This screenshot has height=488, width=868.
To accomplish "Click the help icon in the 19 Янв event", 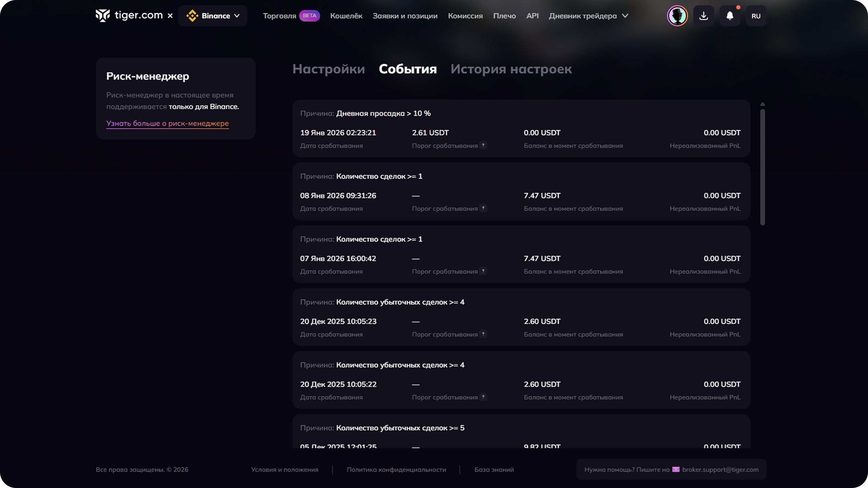I will pos(483,146).
